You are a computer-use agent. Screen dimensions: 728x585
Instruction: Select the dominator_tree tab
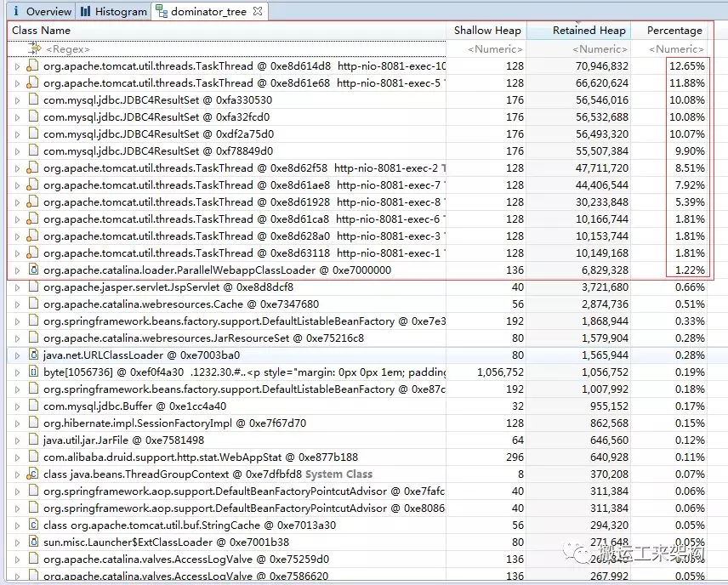tap(208, 11)
